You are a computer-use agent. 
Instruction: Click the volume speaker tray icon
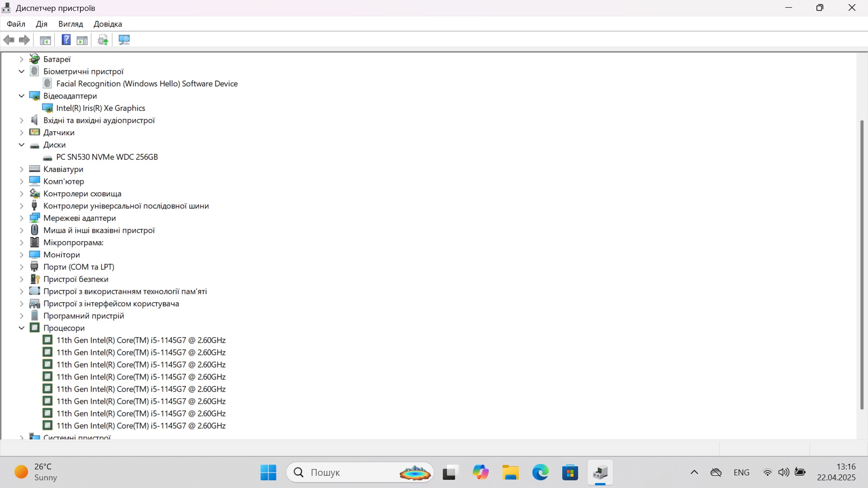point(784,473)
